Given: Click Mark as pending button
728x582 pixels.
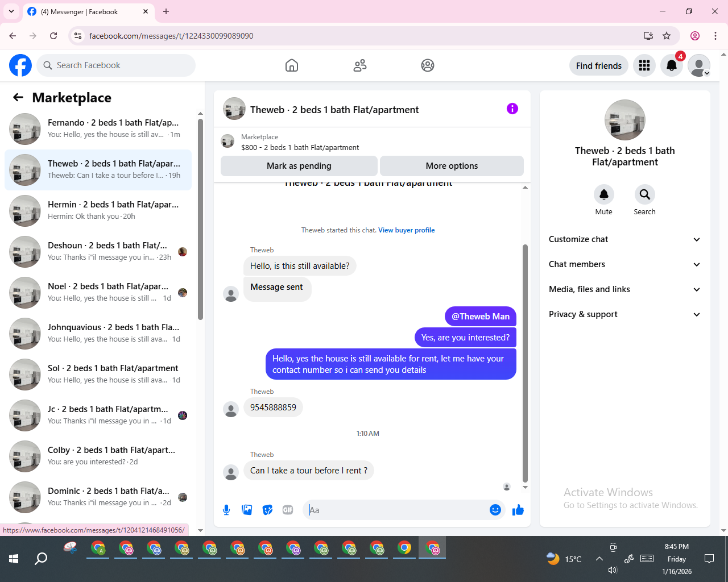Looking at the screenshot, I should pyautogui.click(x=299, y=166).
